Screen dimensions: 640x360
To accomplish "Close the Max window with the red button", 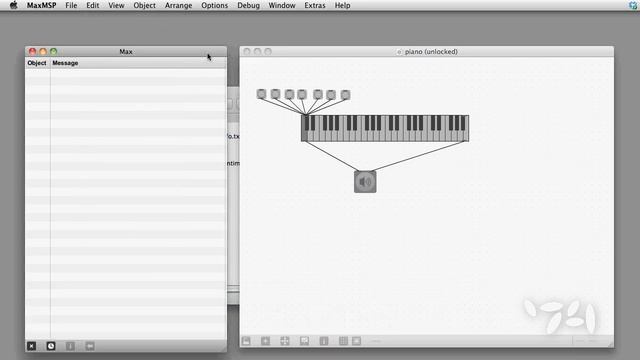I will (x=32, y=51).
